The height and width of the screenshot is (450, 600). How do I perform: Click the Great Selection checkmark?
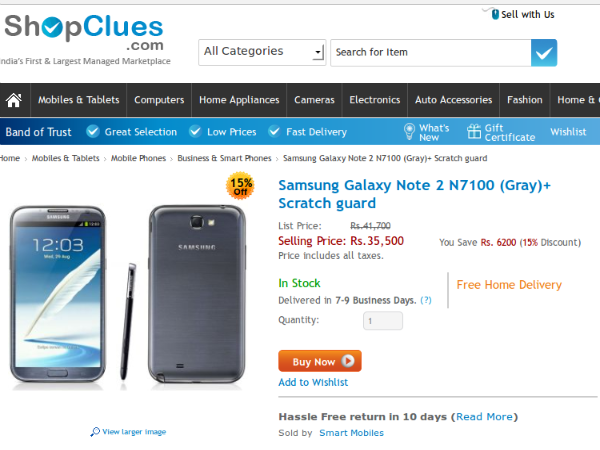tap(93, 132)
